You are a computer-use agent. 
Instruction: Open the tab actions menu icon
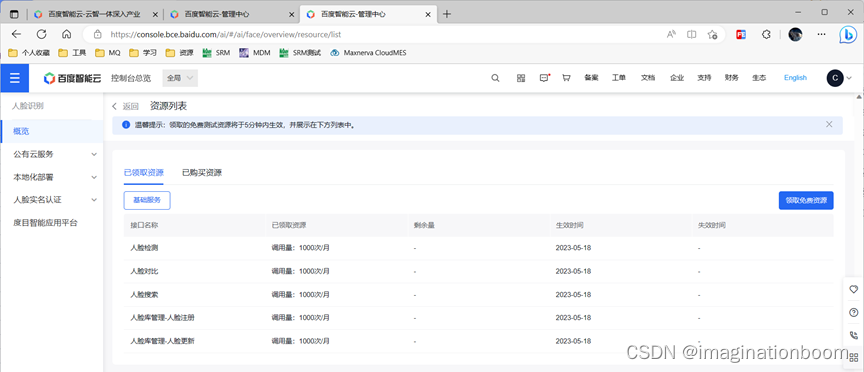coord(14,14)
